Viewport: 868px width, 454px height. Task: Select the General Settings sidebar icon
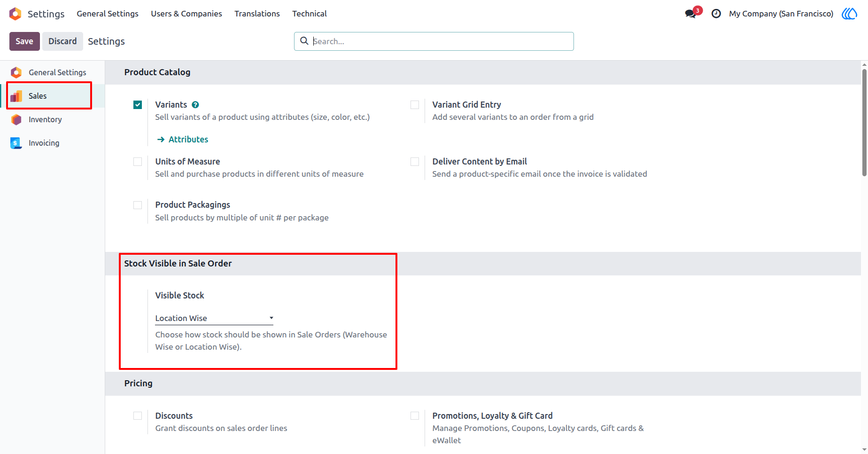pyautogui.click(x=16, y=72)
